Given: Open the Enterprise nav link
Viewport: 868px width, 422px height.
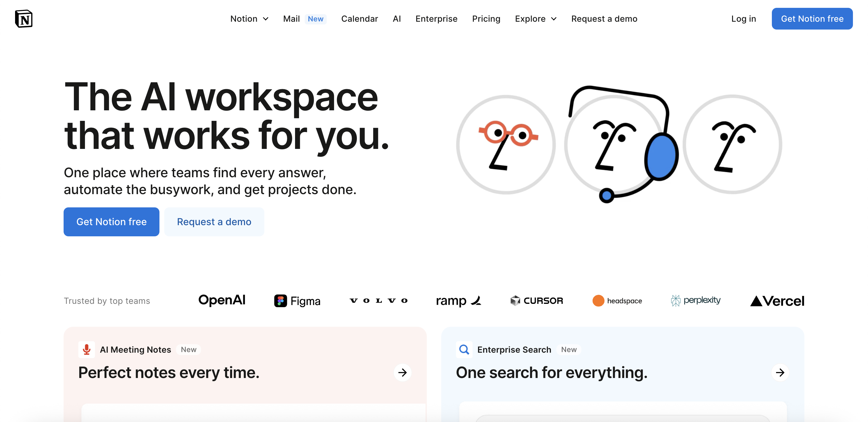Looking at the screenshot, I should coord(436,19).
